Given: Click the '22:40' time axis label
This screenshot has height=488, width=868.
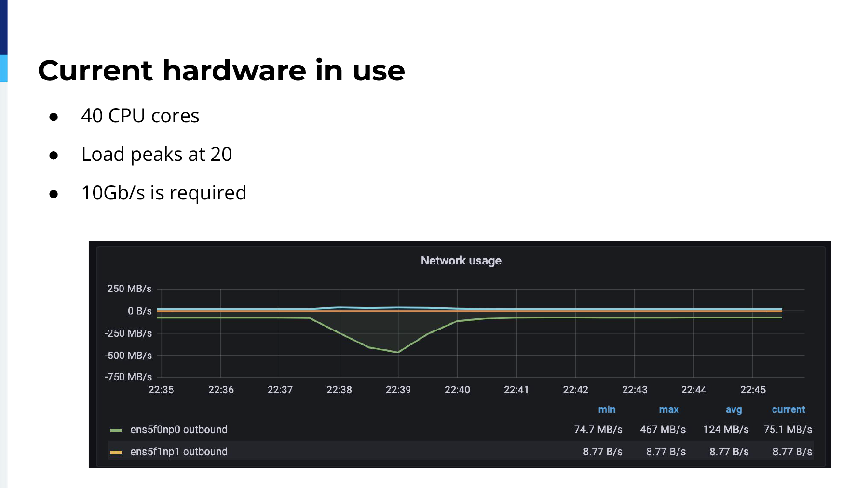Looking at the screenshot, I should point(457,390).
